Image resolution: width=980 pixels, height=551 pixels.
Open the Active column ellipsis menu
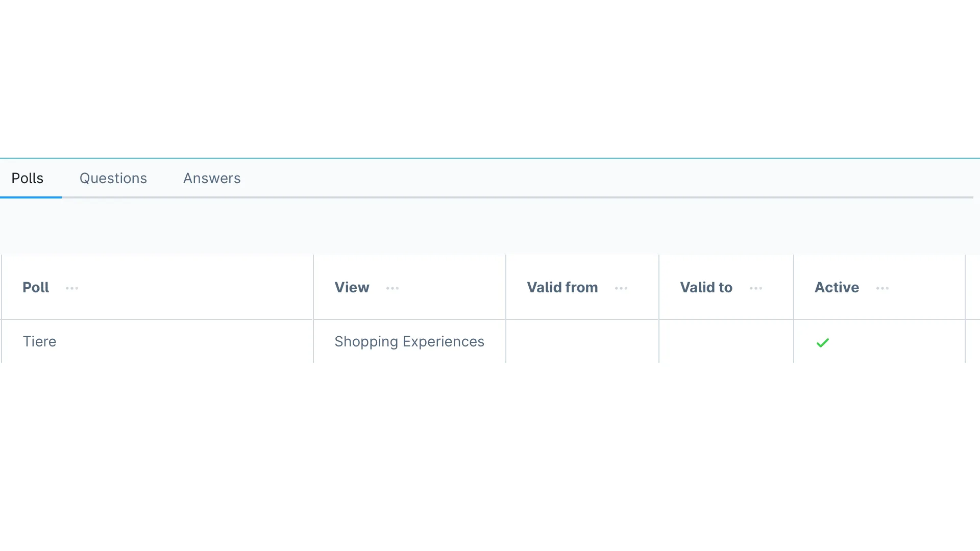point(883,288)
